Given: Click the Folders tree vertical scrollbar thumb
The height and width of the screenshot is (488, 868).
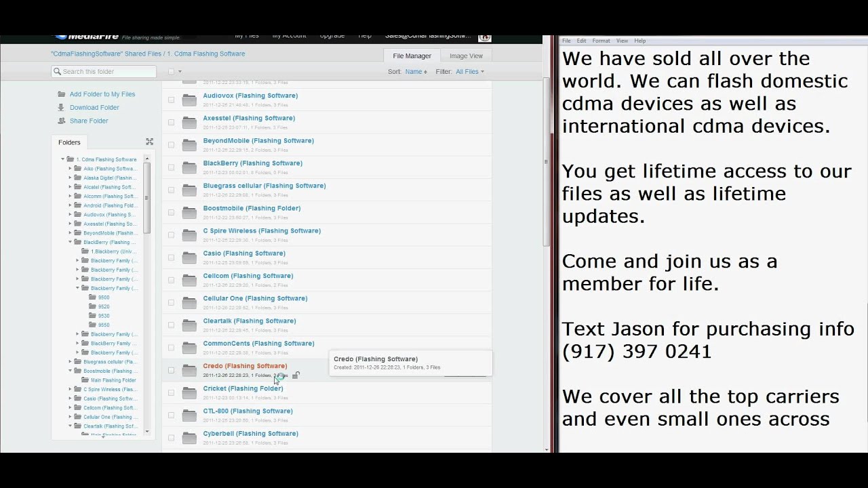Looking at the screenshot, I should click(147, 198).
